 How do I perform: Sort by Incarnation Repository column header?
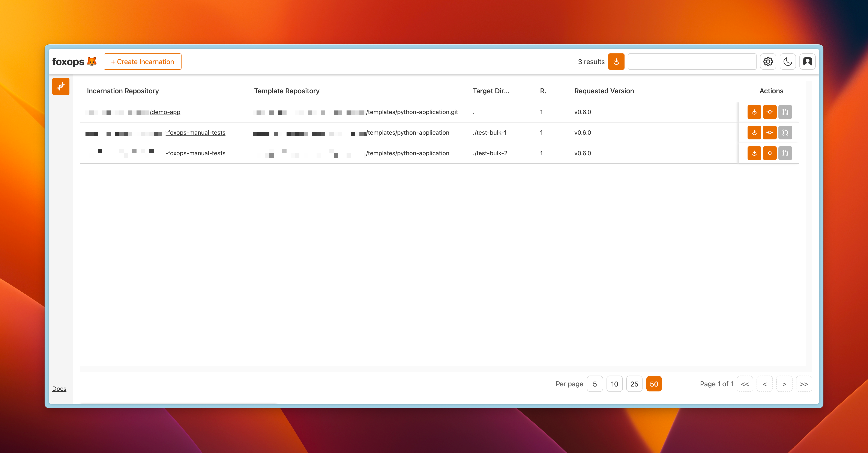coord(123,91)
